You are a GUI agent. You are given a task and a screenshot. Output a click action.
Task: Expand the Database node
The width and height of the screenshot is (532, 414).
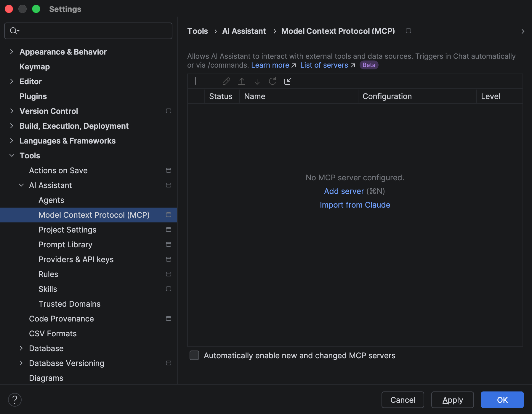coord(21,348)
